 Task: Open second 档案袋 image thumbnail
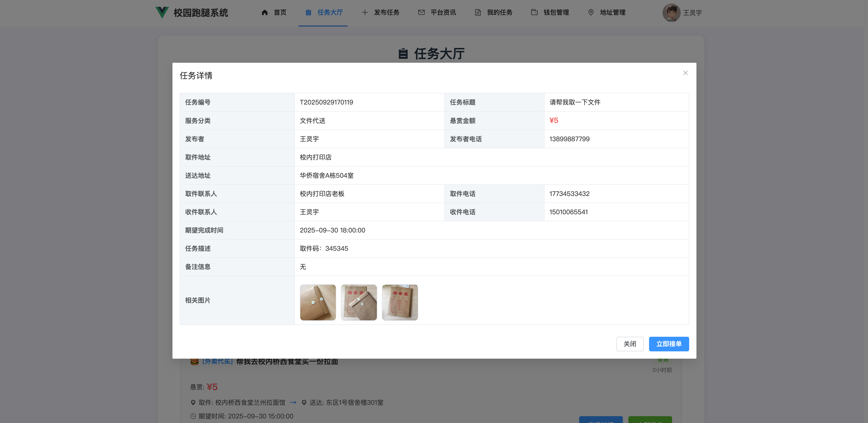click(x=359, y=302)
